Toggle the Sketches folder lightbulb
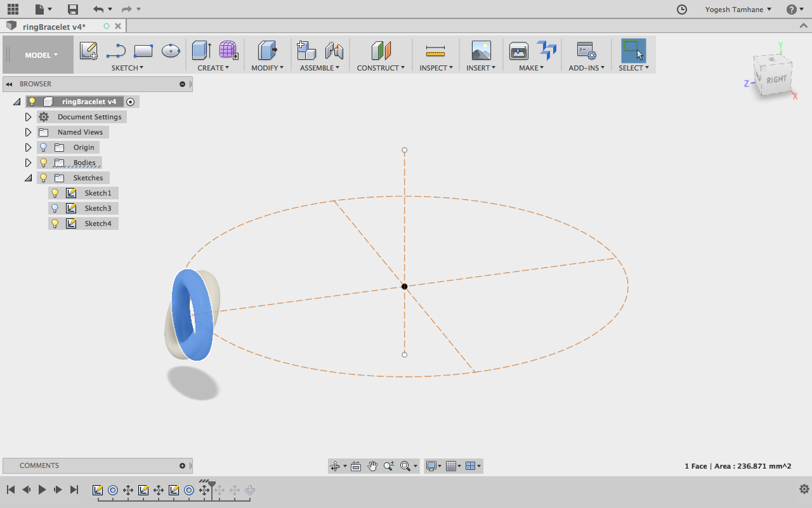 point(44,178)
